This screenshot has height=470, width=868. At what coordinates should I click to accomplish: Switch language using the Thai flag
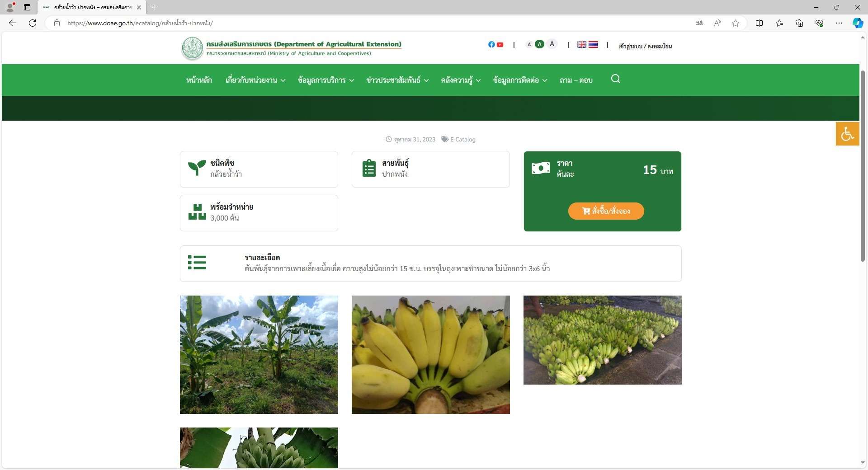coord(593,44)
